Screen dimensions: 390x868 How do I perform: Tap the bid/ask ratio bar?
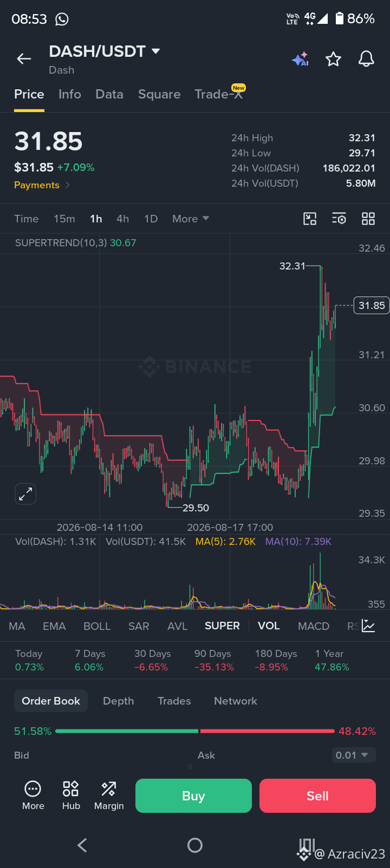click(195, 731)
